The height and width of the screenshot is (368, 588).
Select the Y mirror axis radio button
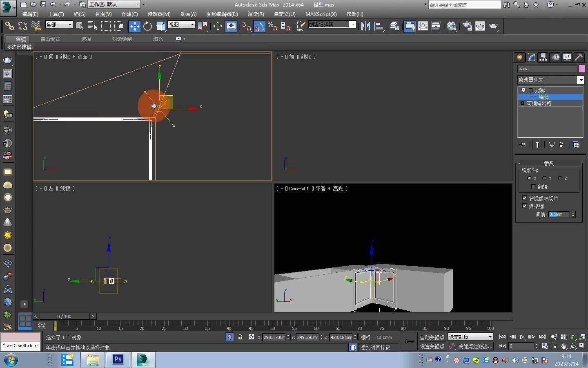[x=544, y=178]
